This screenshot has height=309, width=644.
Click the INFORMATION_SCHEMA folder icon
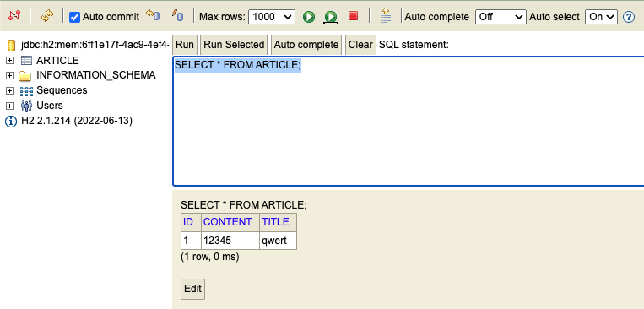point(25,76)
